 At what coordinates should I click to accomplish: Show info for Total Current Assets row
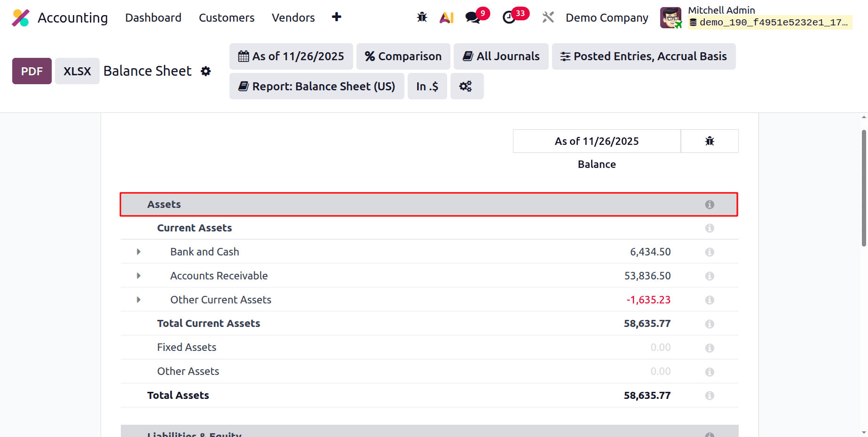(710, 324)
